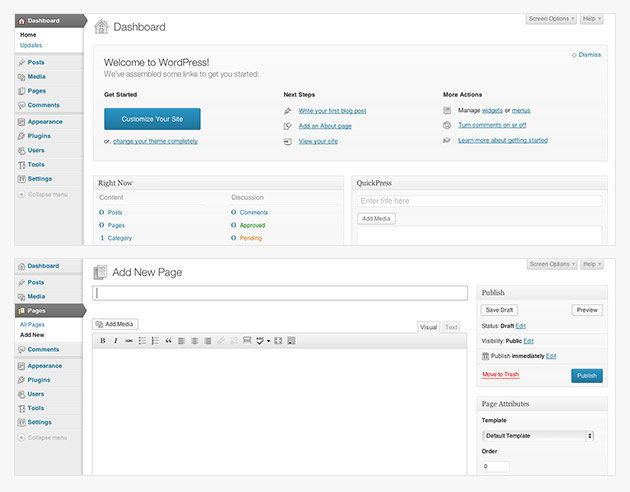Toggle Italic in the page editor toolbar

[x=116, y=341]
